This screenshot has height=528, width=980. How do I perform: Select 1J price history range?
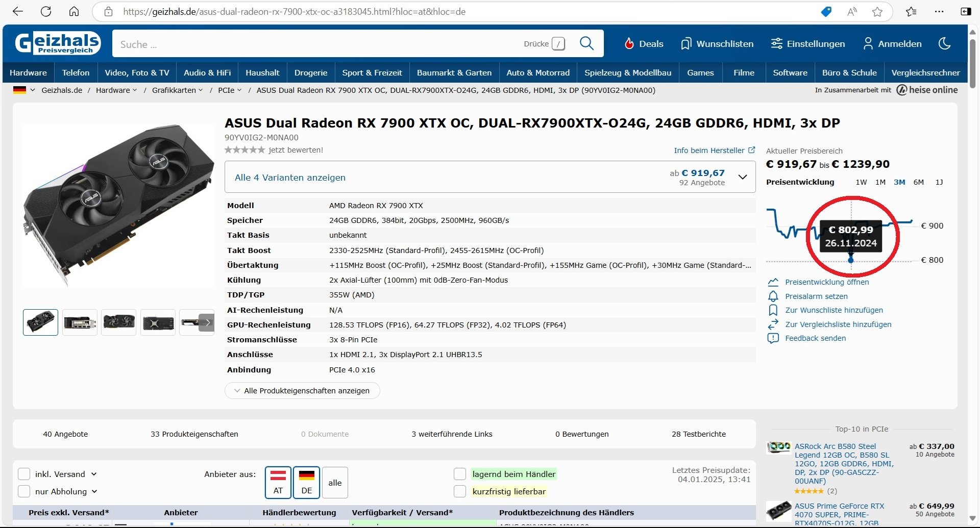pyautogui.click(x=939, y=182)
